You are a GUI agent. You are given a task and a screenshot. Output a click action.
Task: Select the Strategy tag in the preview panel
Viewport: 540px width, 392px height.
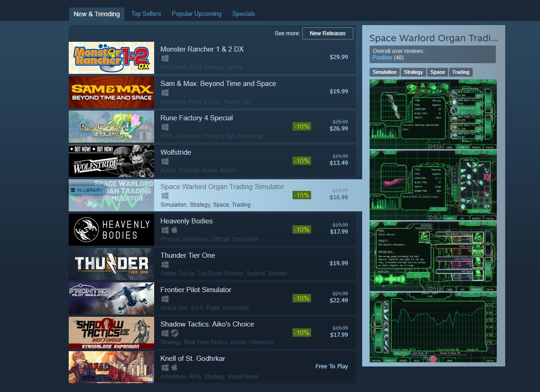coord(413,72)
